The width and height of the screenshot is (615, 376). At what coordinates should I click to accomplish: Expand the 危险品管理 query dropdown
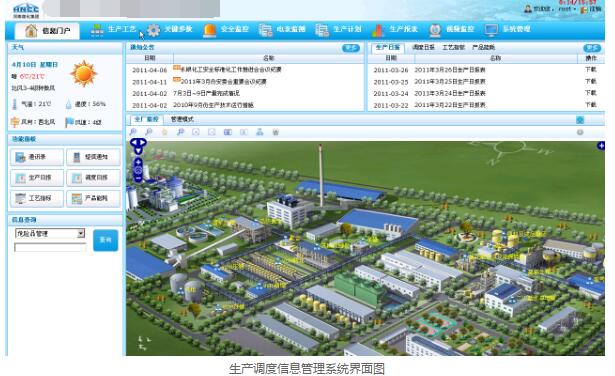(80, 234)
